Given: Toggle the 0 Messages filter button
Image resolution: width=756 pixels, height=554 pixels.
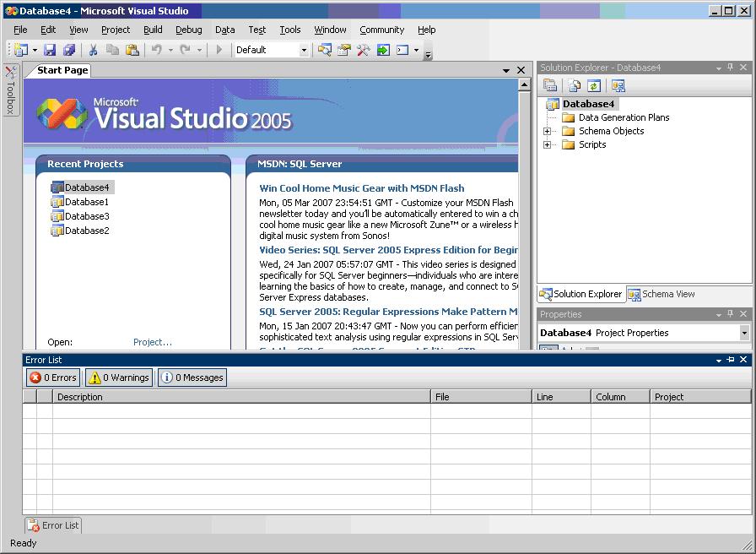Looking at the screenshot, I should tap(192, 377).
